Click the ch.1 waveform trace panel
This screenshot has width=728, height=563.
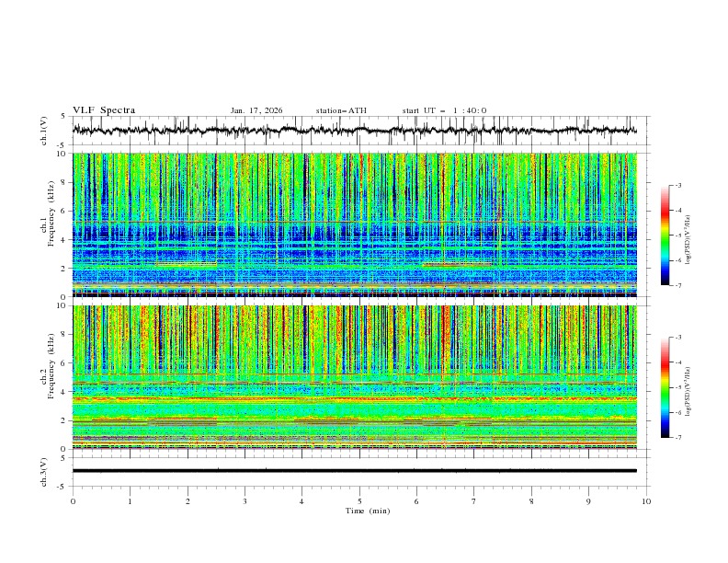(x=358, y=131)
